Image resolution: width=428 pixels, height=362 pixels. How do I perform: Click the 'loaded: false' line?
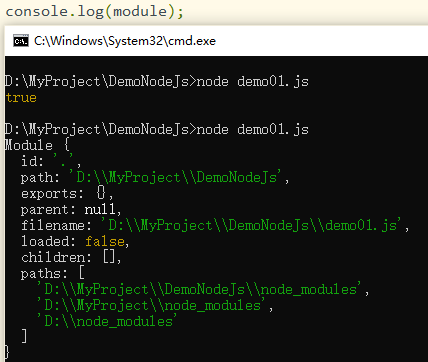coord(75,241)
